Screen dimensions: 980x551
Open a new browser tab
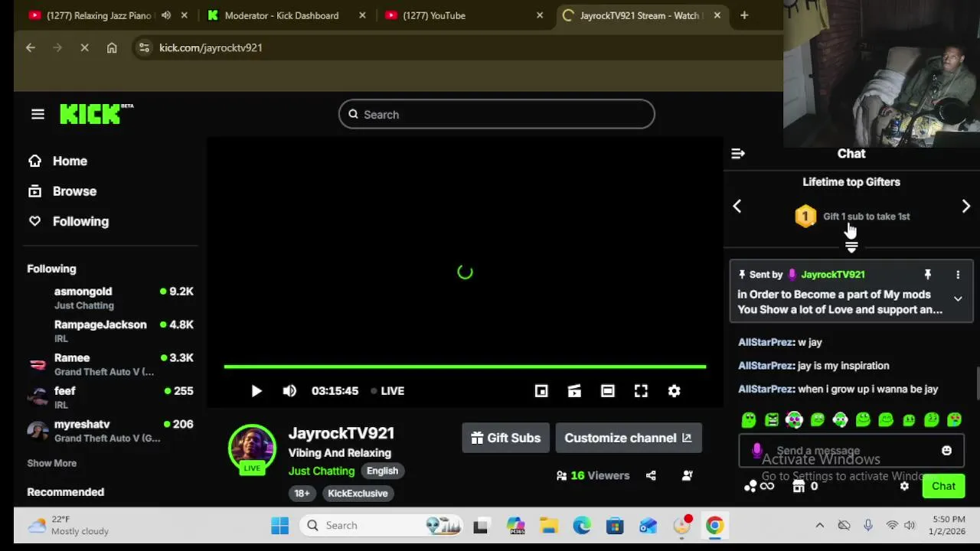(743, 15)
